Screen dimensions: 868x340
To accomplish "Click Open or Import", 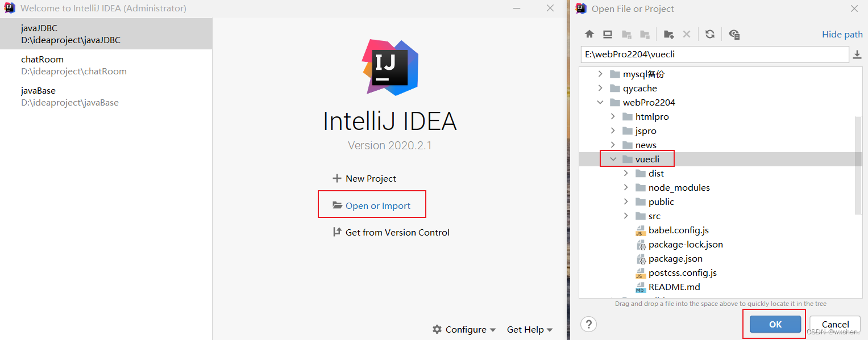I will point(372,205).
